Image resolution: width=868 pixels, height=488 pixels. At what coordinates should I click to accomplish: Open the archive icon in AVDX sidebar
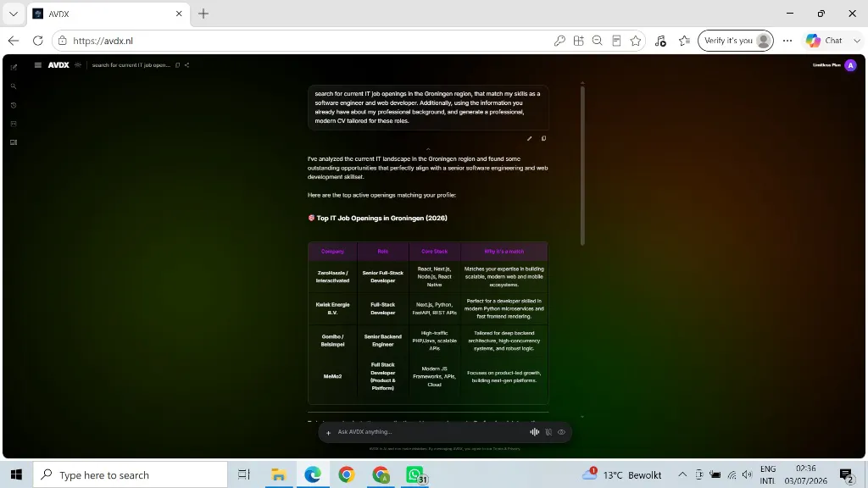[14, 124]
